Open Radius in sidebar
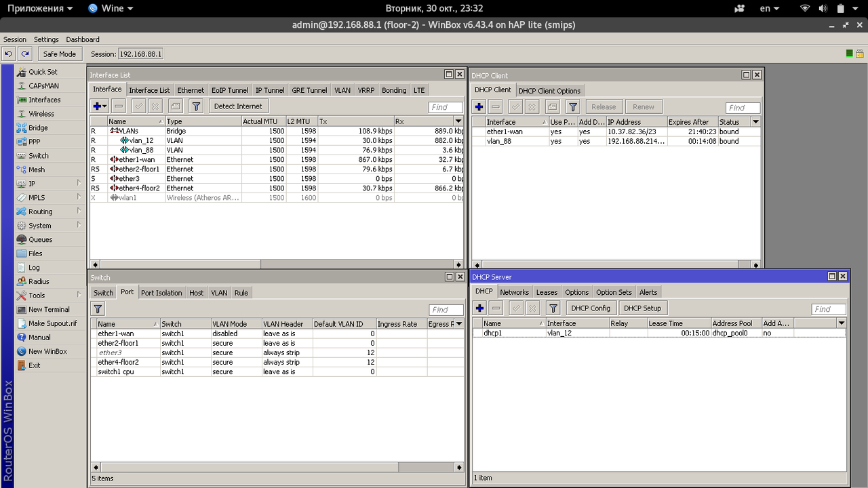 click(x=39, y=281)
